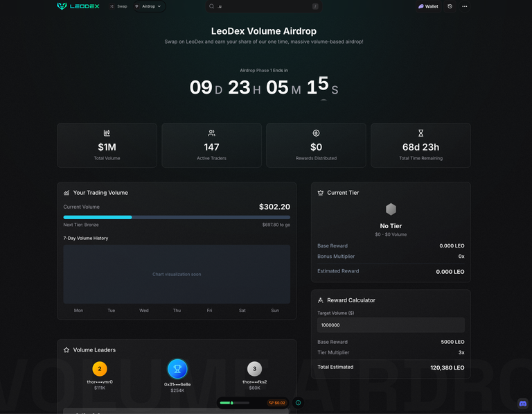This screenshot has height=414, width=532.
Task: Click the 68d 23h time remaining value
Action: (x=420, y=147)
